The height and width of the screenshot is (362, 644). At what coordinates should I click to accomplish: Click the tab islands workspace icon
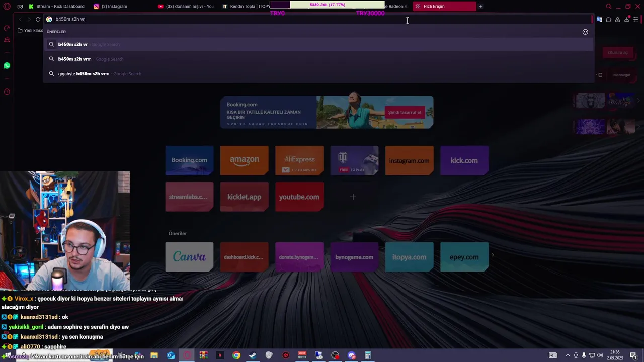click(20, 7)
